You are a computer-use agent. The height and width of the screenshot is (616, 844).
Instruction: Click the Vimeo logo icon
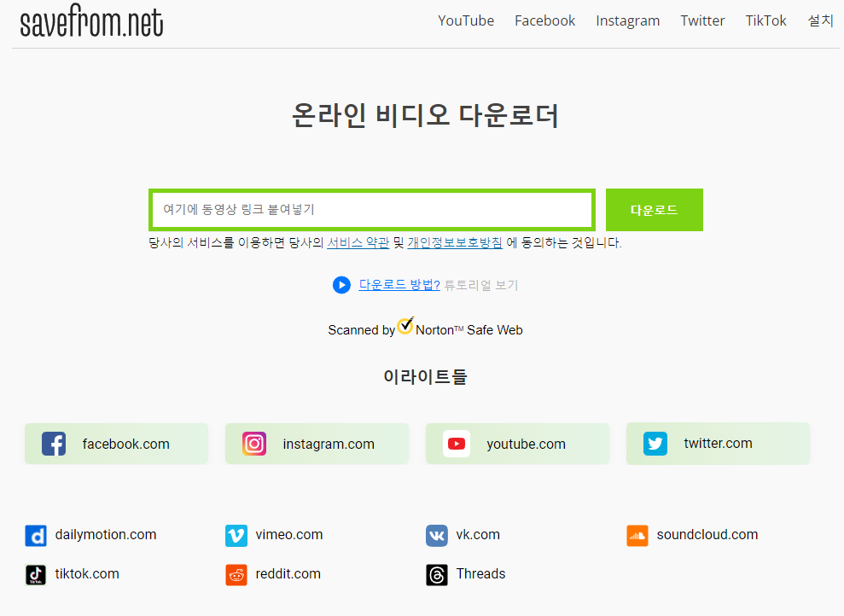[236, 536]
